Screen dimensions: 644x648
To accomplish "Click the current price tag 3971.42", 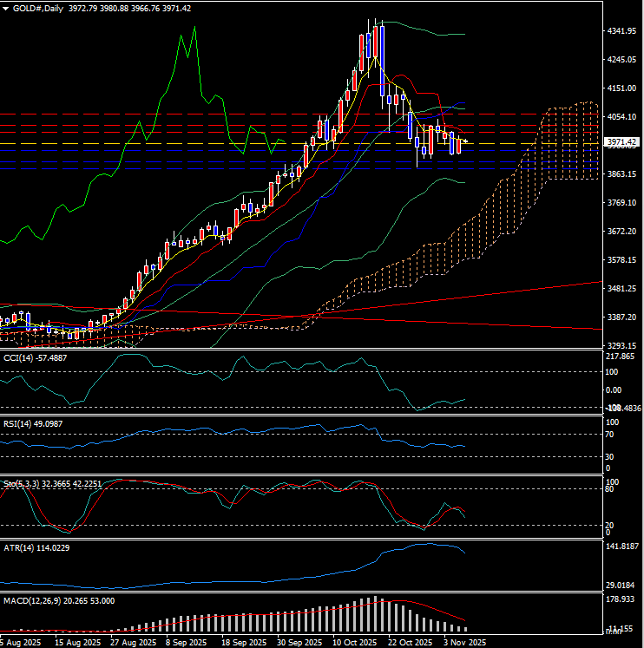I will (x=622, y=142).
